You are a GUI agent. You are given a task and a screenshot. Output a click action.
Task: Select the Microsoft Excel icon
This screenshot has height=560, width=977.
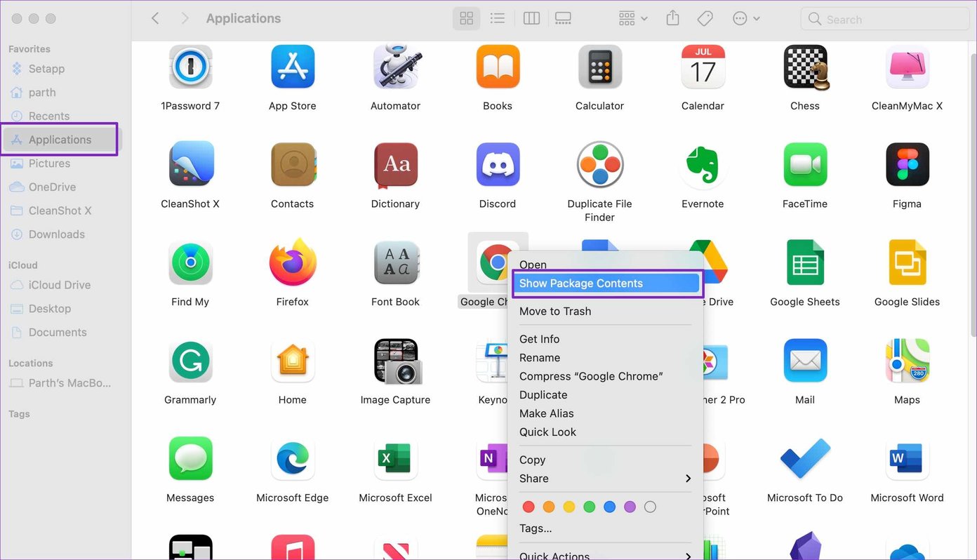[396, 459]
